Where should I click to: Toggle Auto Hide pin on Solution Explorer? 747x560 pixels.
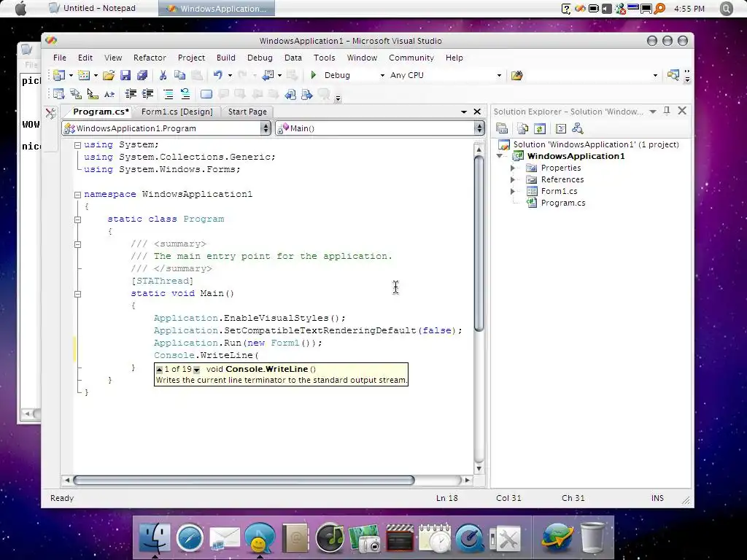pos(667,111)
